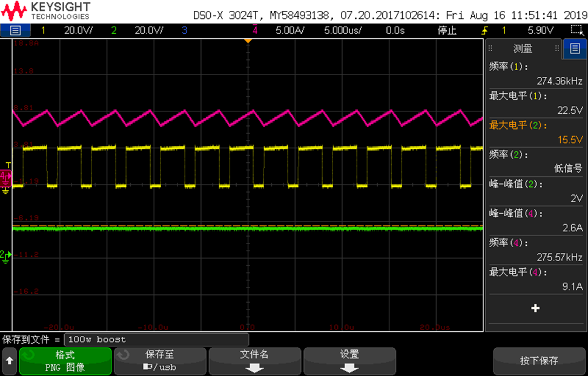The image size is (588, 376).
Task: Change the 格式 PNG 图像 format softkey
Action: (65, 361)
